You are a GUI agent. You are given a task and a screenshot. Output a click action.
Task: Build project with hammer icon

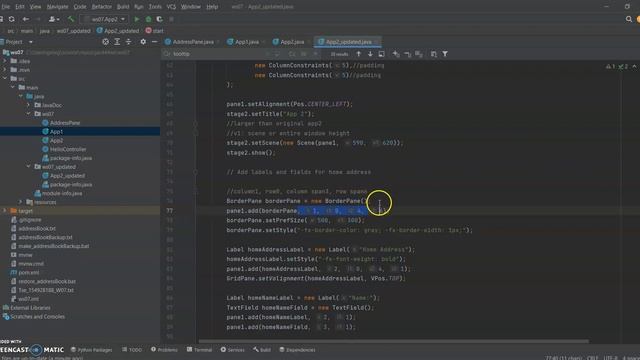click(x=71, y=19)
